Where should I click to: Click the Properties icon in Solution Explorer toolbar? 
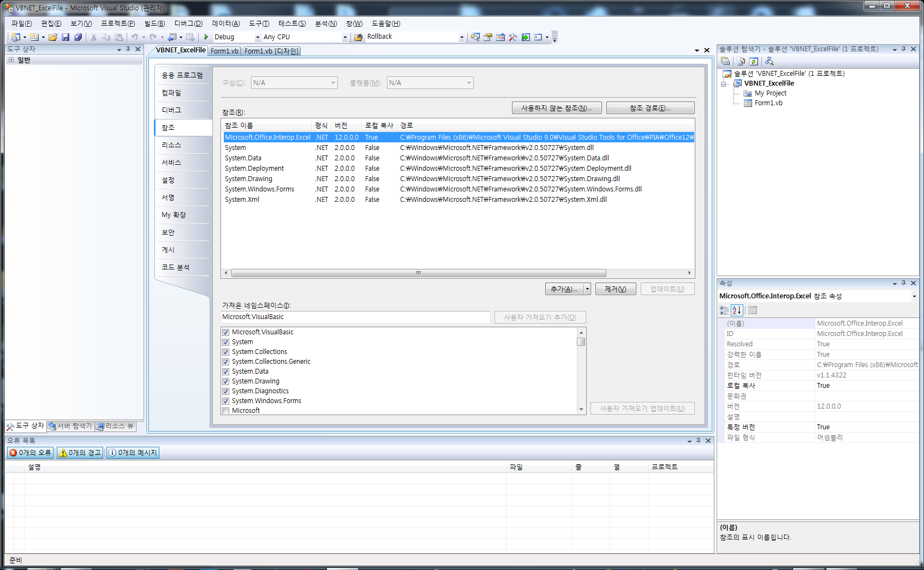725,61
